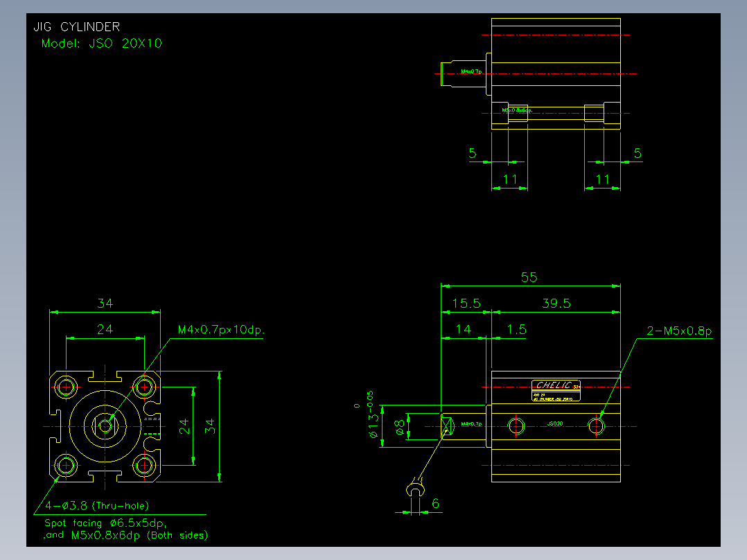Select the vertically rotated 24 dimension
This screenshot has width=747, height=560.
point(184,426)
